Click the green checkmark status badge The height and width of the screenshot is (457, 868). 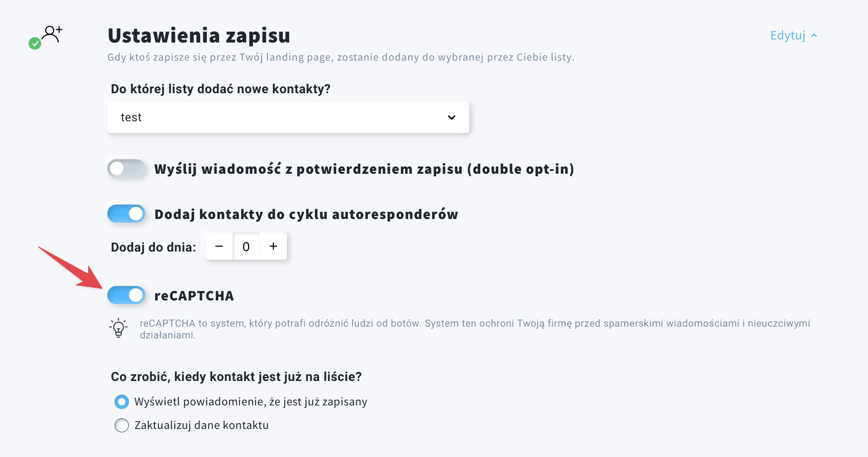pyautogui.click(x=35, y=43)
